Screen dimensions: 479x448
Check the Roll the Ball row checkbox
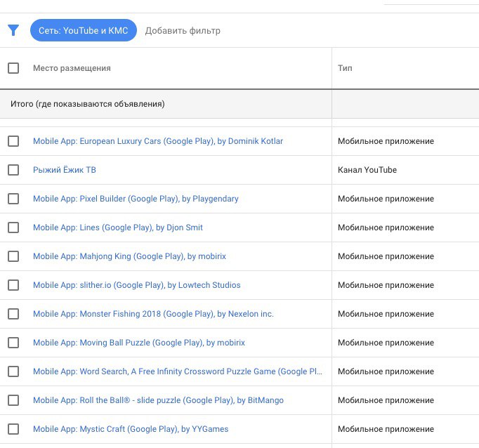(13, 400)
